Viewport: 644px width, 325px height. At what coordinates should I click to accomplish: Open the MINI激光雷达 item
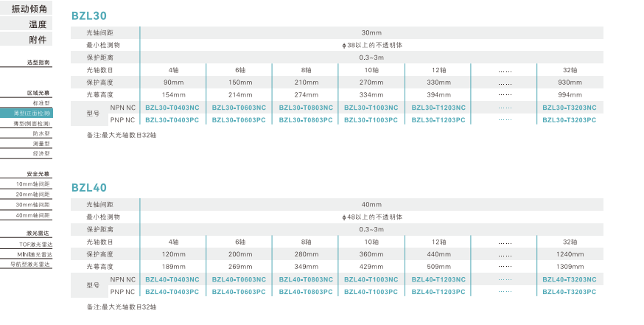click(34, 254)
